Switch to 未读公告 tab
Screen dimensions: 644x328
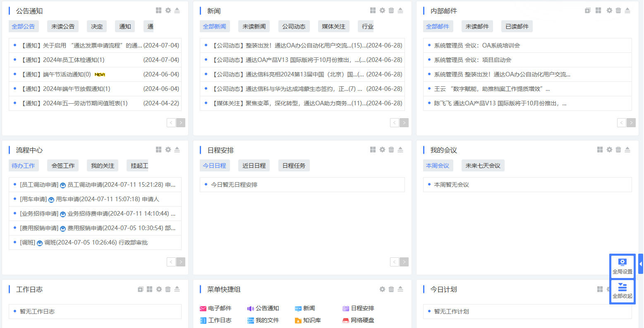(x=63, y=26)
